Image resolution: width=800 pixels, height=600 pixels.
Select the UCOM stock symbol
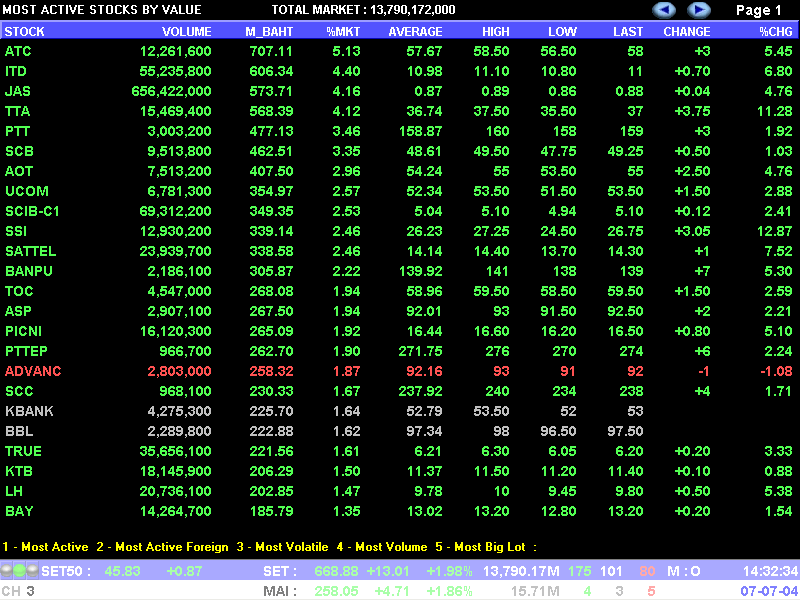click(27, 191)
